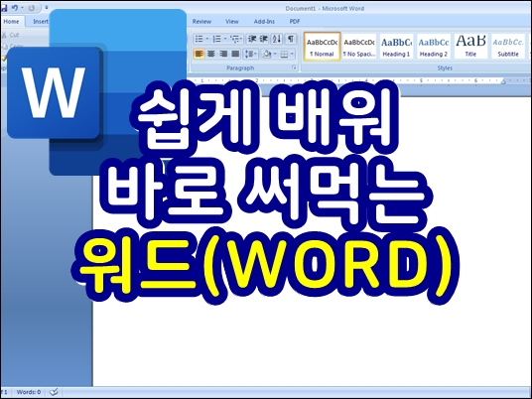Viewport: 532px width, 399px height.
Task: Click the Shading paint bucket icon
Action: (267, 54)
